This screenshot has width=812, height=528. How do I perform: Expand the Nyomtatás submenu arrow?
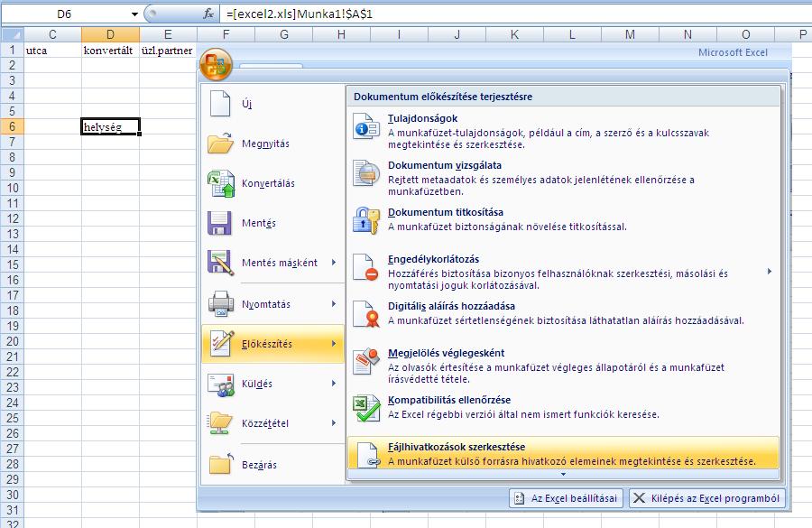(334, 303)
